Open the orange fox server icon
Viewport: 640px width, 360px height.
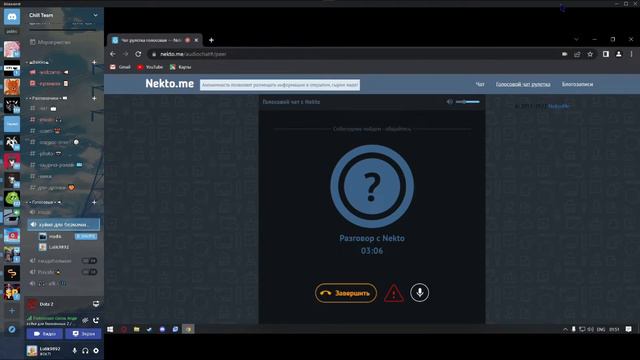pyautogui.click(x=12, y=87)
